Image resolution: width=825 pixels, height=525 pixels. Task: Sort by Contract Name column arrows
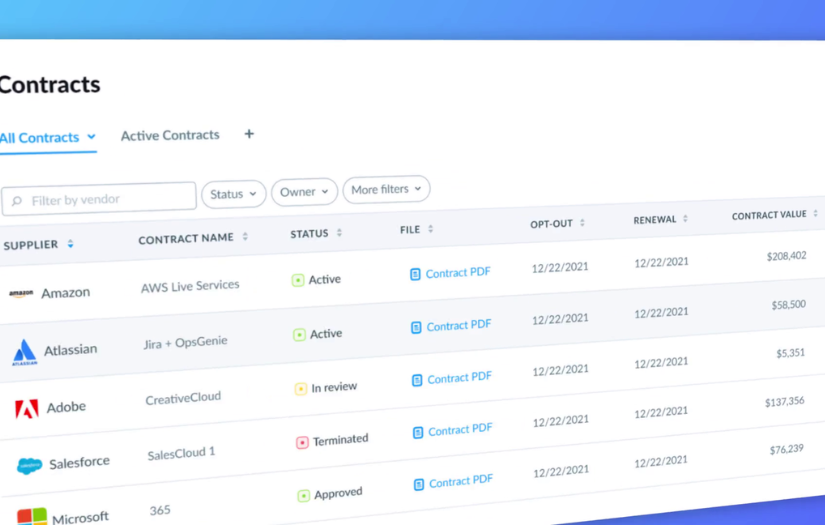point(245,237)
